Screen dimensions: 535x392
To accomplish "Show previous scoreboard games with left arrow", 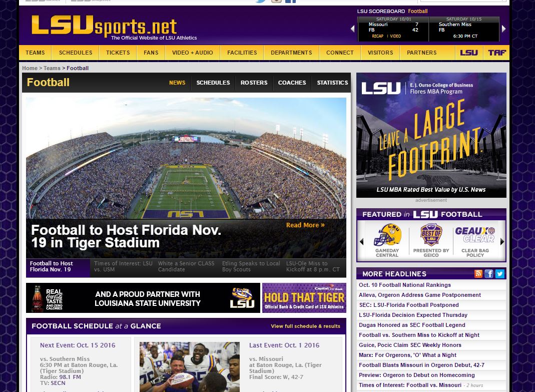I will [353, 29].
